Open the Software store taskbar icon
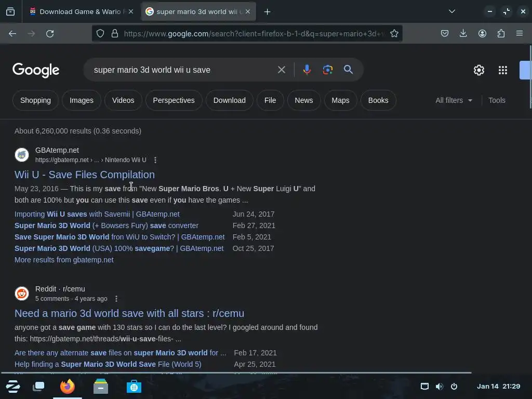 click(x=134, y=387)
